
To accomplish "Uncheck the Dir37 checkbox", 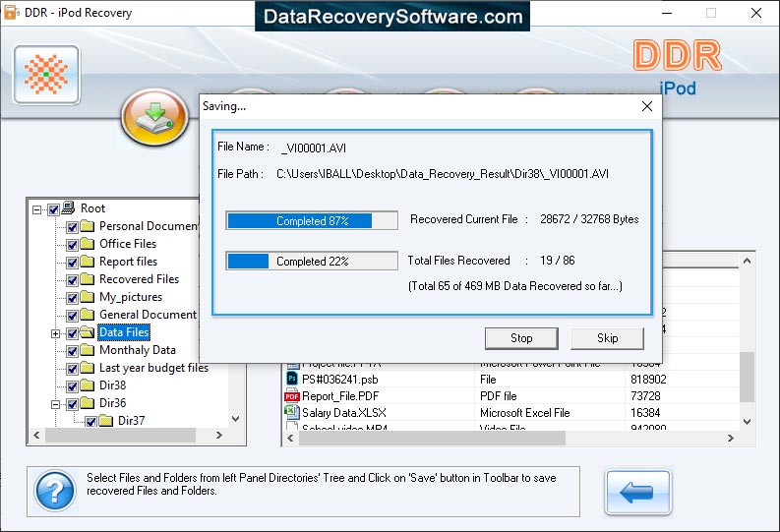I will pos(90,422).
